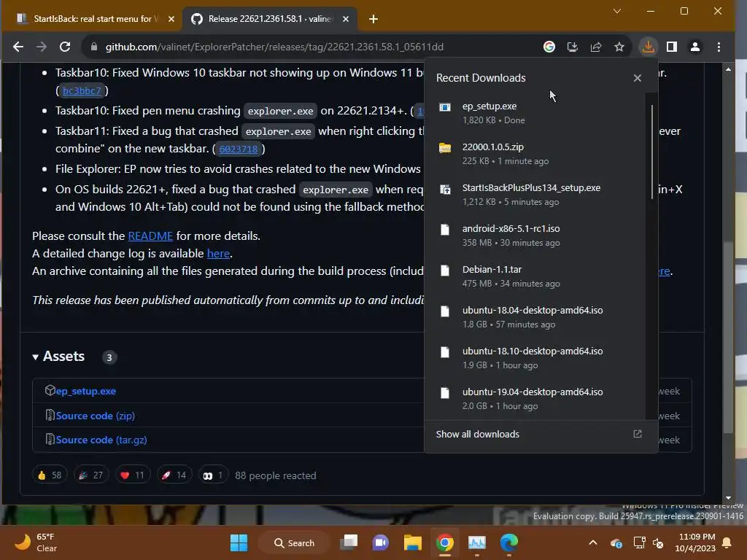Open taskbar Search box
Screen dimensions: 747x560
click(295, 542)
